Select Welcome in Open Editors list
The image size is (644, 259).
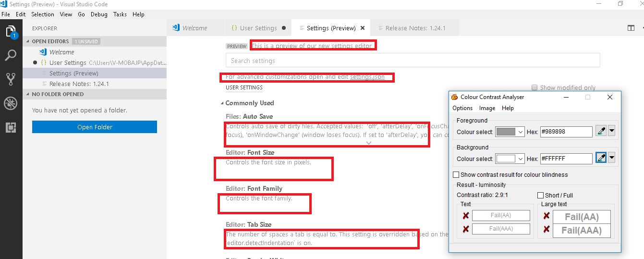(95, 52)
